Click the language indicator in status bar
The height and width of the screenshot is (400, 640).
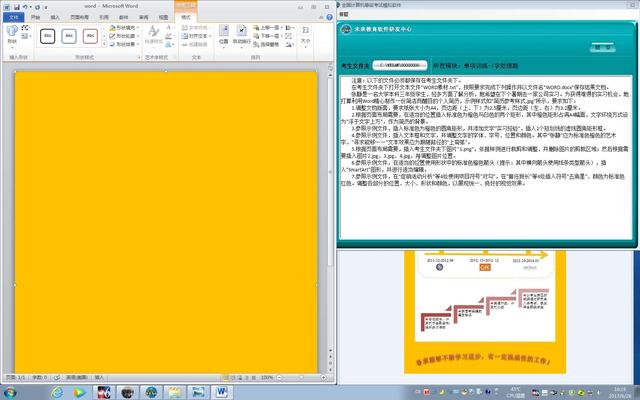click(79, 378)
